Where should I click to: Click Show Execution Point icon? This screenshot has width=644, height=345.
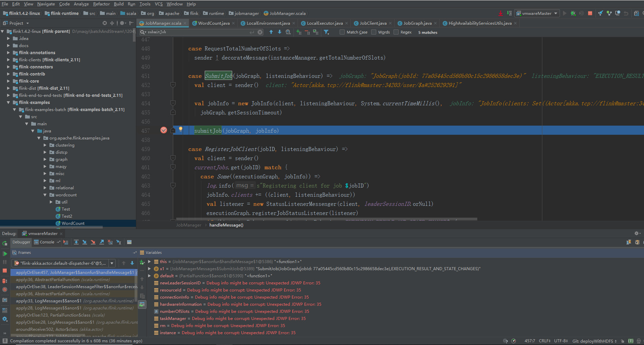click(66, 242)
